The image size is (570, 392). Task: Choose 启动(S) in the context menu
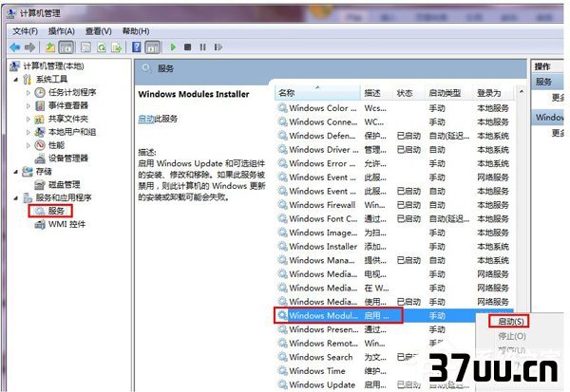(509, 321)
